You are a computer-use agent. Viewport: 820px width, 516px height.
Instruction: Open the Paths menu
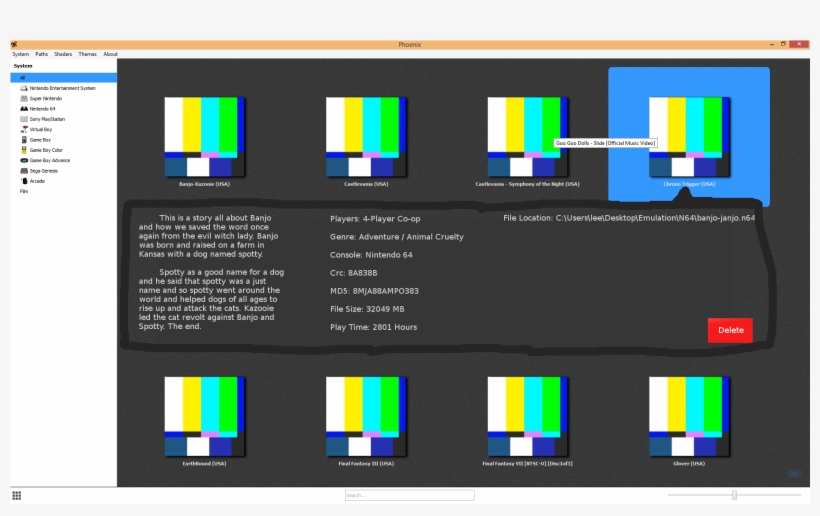(42, 54)
